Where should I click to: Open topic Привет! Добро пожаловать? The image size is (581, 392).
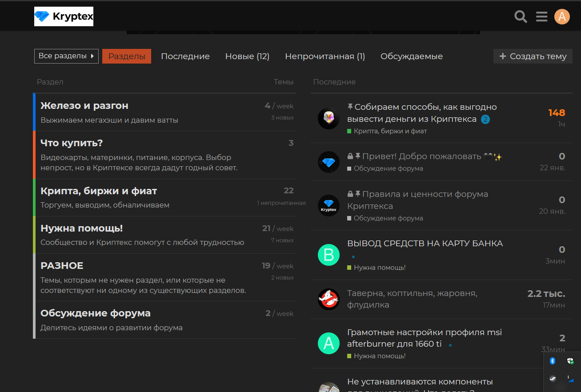click(x=421, y=156)
